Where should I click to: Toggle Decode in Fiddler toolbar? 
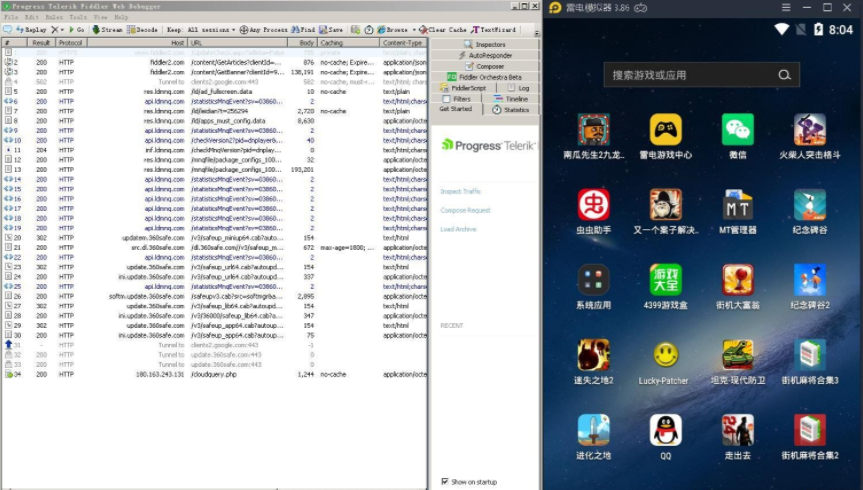(x=142, y=29)
